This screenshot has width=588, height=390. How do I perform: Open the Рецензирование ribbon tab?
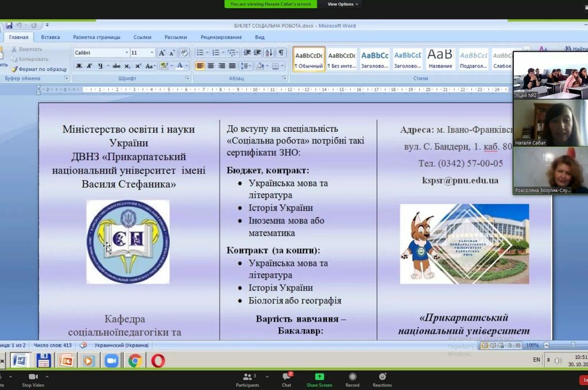point(221,37)
